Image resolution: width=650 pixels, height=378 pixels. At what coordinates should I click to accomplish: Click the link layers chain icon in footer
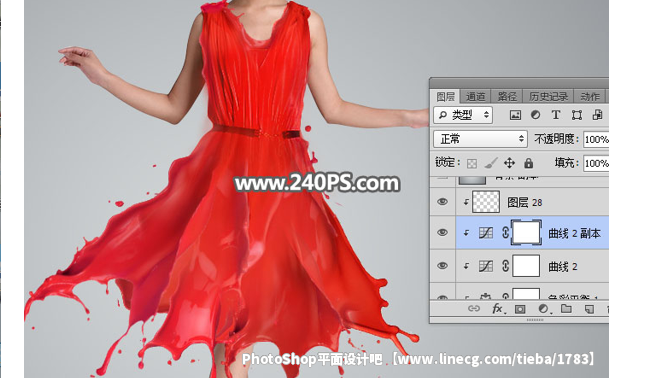474,308
